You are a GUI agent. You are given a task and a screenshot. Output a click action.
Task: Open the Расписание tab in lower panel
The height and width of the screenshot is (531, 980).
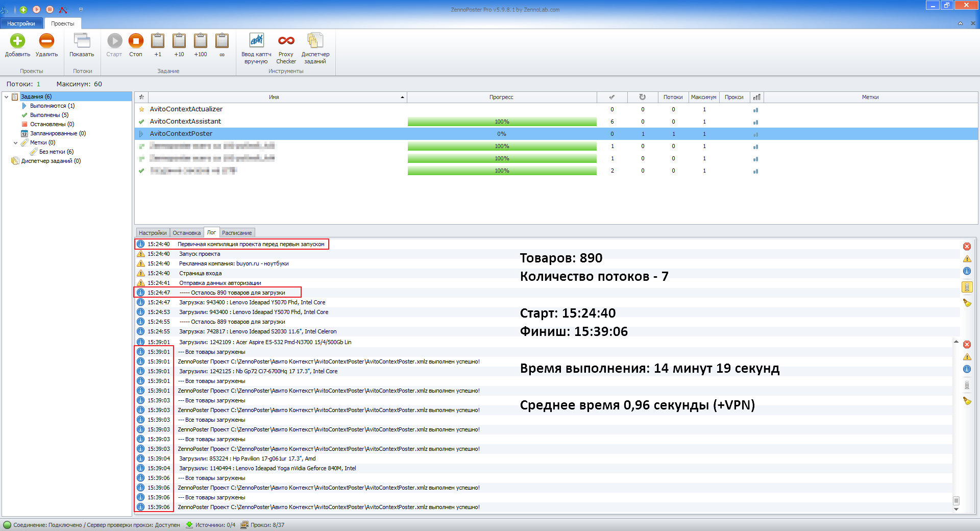pos(237,233)
